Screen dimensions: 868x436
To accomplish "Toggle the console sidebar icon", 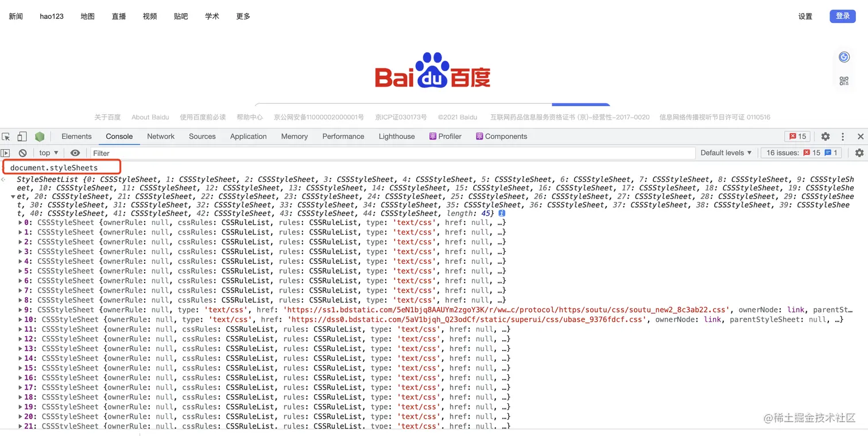I will click(x=5, y=153).
